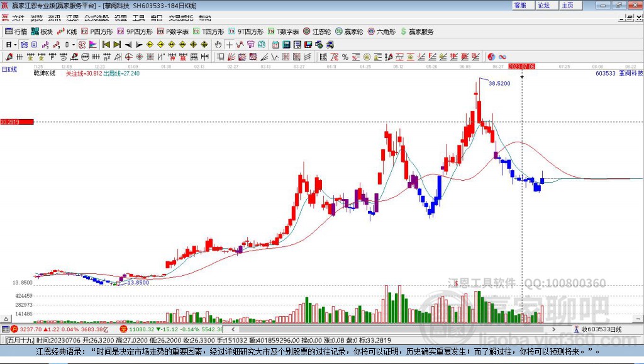Screen dimensions: 644x364
Task: Open the P数字表 tool
Action: [172, 31]
